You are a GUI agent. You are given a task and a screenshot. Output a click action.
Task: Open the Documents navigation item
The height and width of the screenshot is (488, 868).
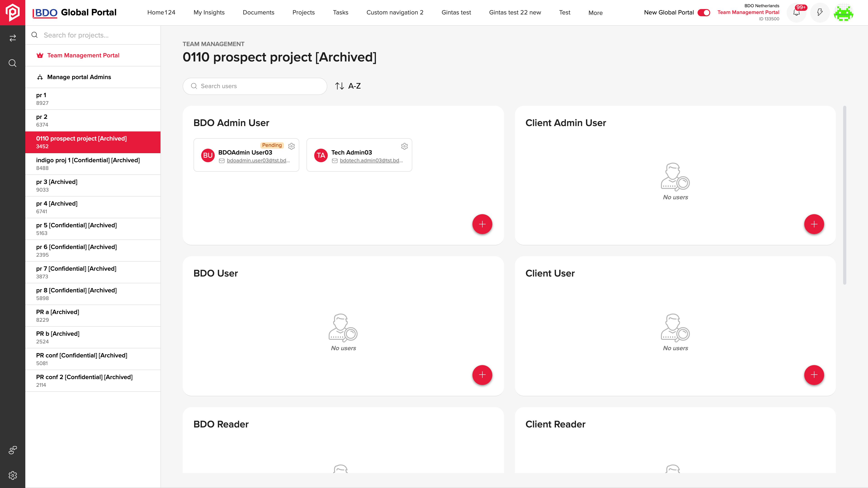[x=258, y=12]
